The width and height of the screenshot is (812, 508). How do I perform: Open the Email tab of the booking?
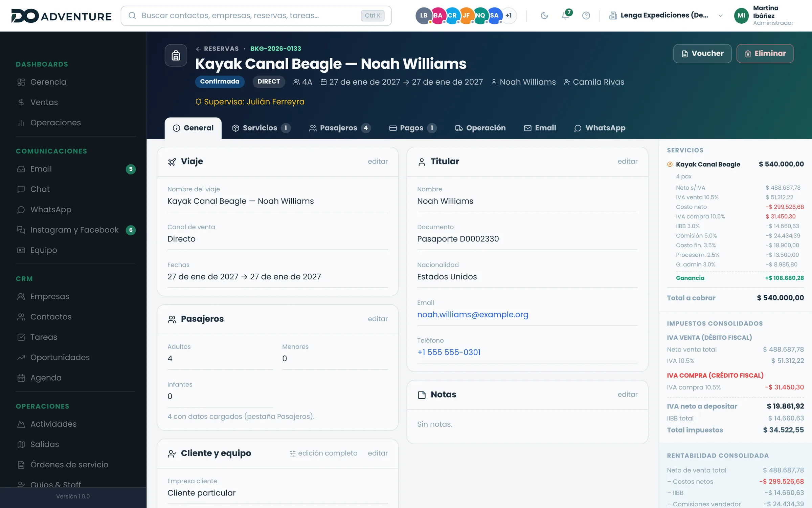[540, 128]
